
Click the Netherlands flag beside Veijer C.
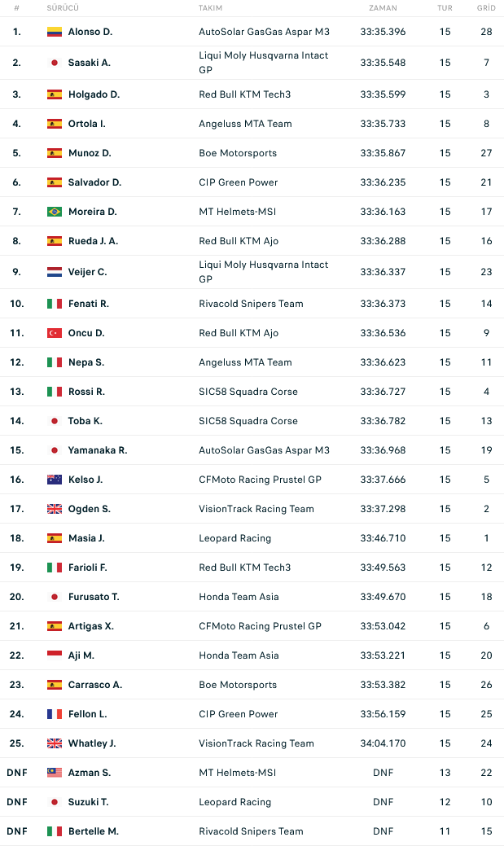coord(54,272)
